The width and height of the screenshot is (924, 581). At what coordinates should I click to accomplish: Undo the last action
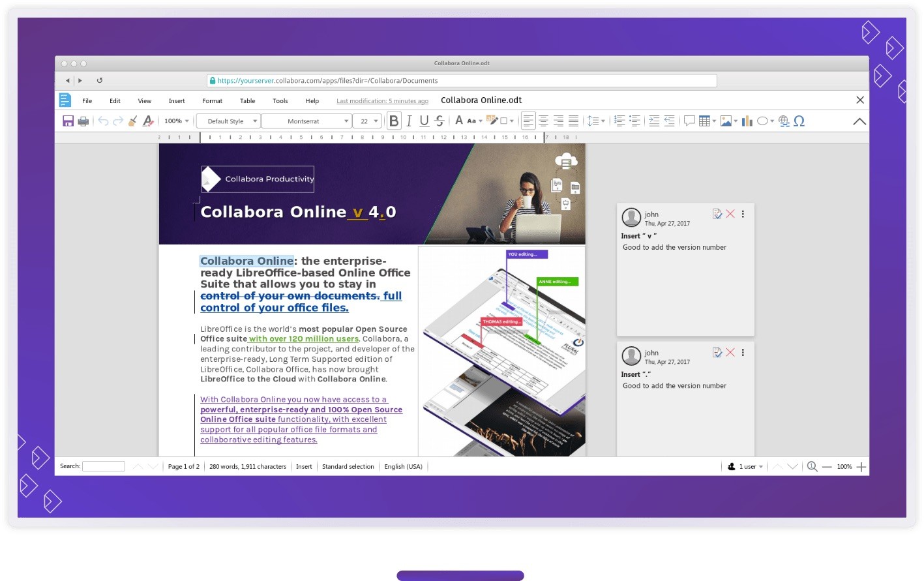103,121
